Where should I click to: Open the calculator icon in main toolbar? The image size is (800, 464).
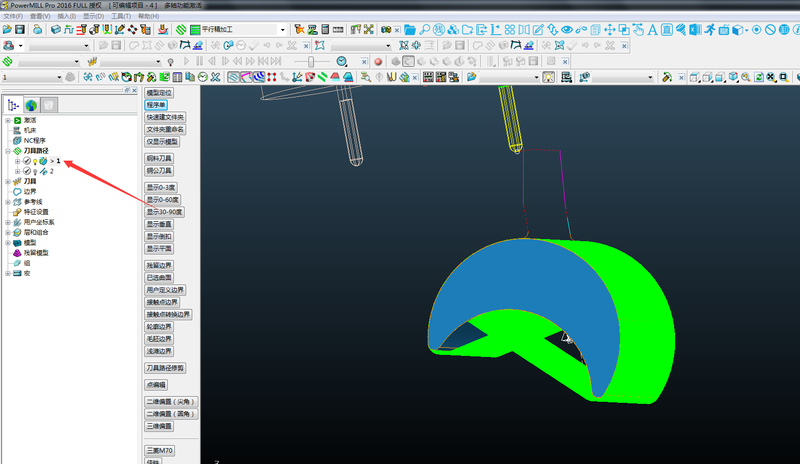pos(325,30)
